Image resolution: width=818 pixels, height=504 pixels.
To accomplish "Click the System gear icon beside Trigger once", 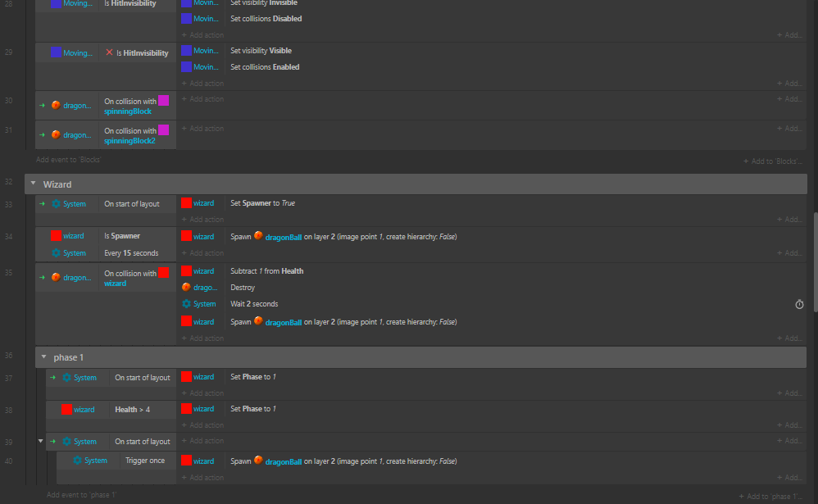I will (77, 461).
